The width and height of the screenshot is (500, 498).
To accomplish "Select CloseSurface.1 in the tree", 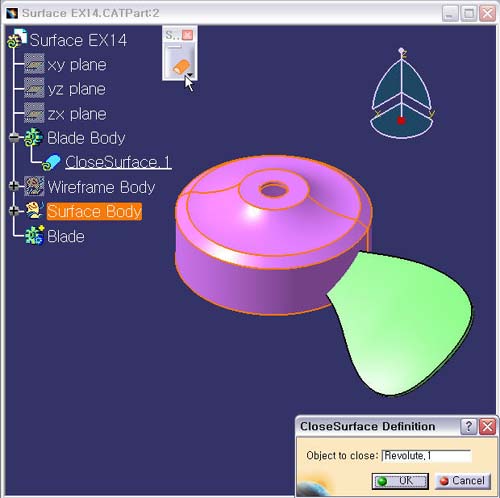I will [118, 162].
